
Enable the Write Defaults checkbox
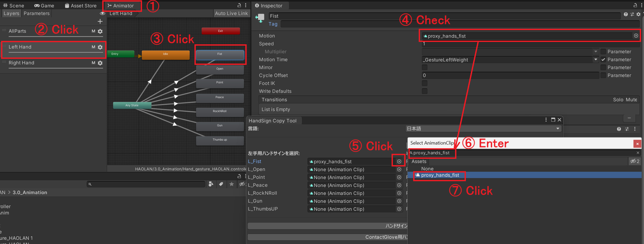pyautogui.click(x=425, y=91)
